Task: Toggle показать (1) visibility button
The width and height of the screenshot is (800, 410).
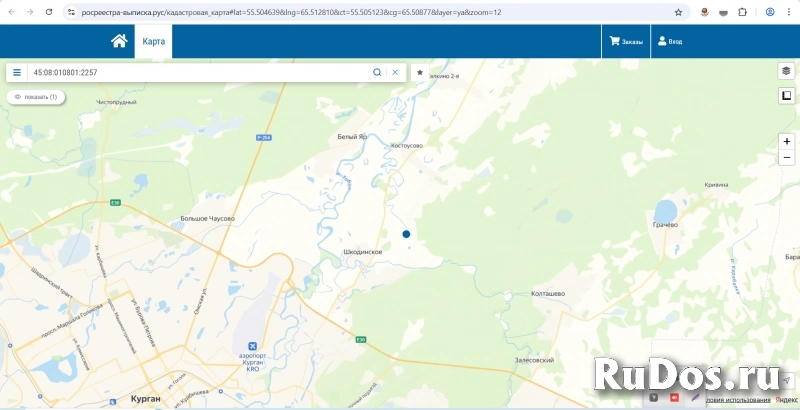Action: tap(36, 97)
